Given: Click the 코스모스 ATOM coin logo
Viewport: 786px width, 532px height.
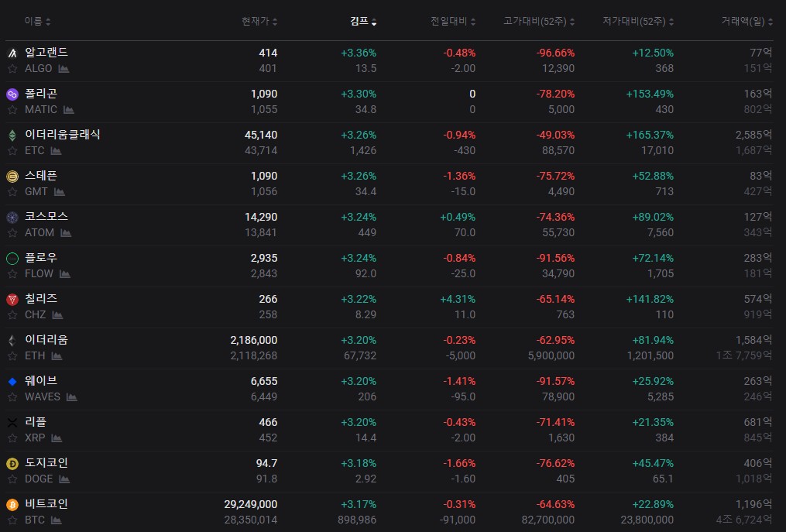Looking at the screenshot, I should click(x=12, y=217).
